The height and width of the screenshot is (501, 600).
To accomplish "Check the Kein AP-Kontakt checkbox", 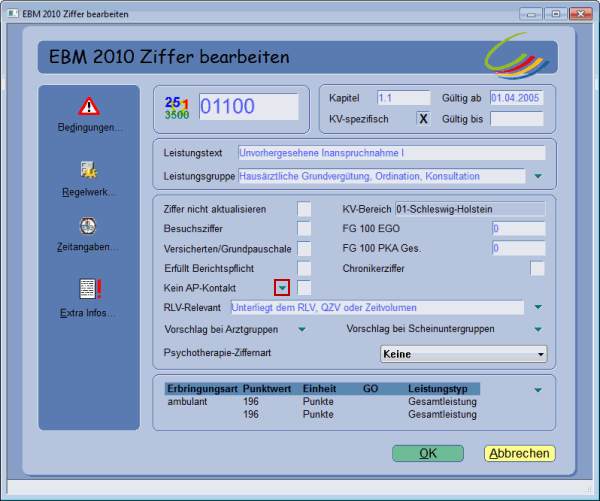I will (x=304, y=288).
